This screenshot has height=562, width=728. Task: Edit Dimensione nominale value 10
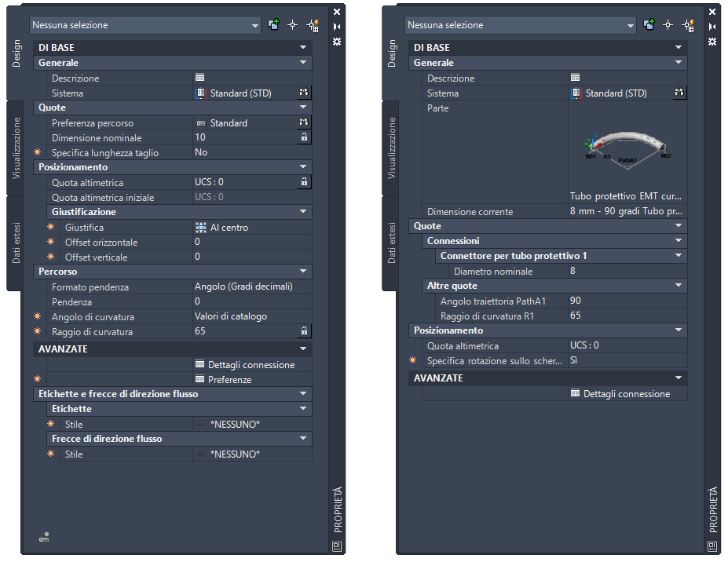(x=246, y=137)
